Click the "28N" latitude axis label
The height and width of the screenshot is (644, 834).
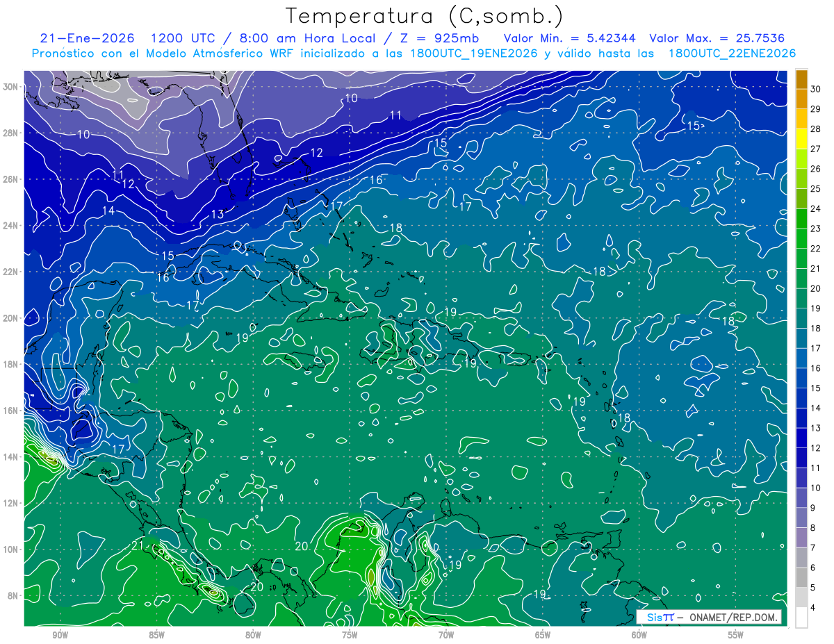click(x=12, y=133)
